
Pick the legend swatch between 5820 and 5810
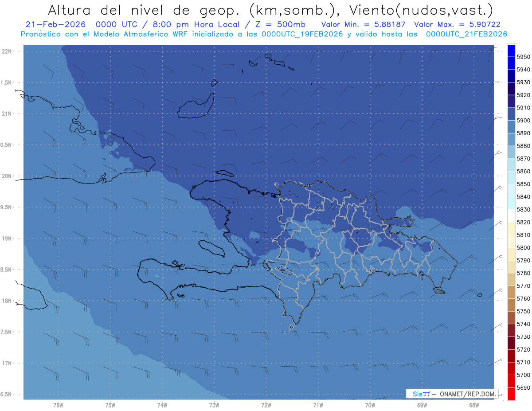coord(511,229)
